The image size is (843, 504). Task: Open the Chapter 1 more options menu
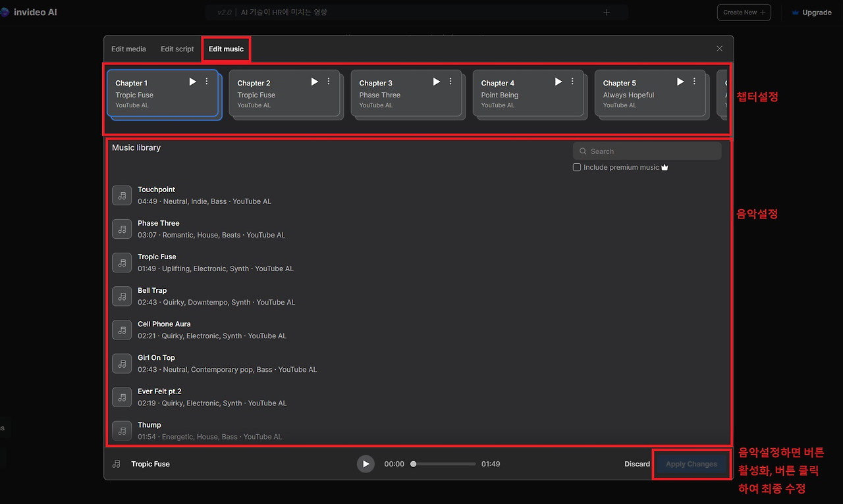click(207, 82)
